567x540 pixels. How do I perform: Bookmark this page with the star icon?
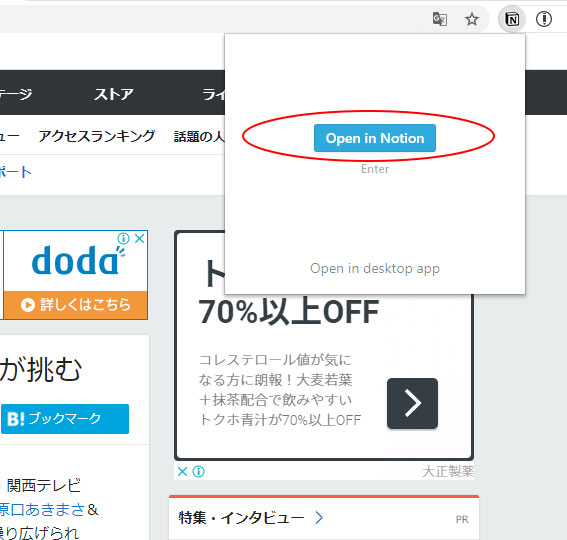(472, 19)
